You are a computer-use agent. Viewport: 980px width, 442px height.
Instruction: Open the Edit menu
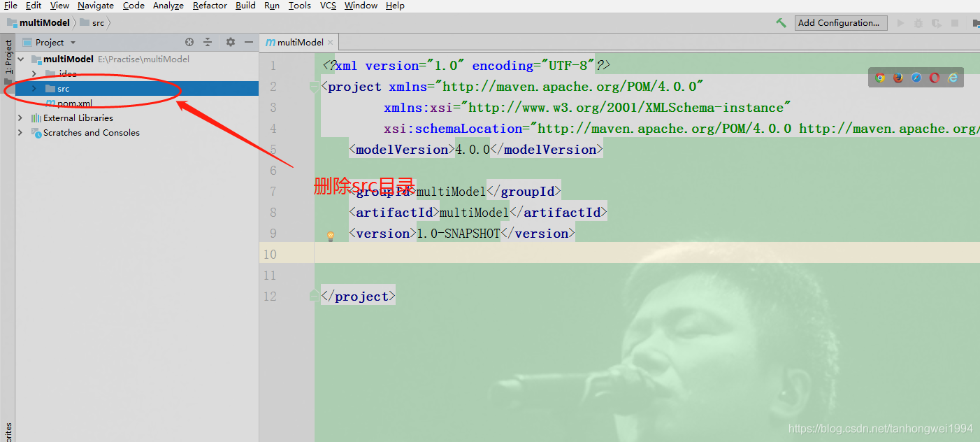34,6
